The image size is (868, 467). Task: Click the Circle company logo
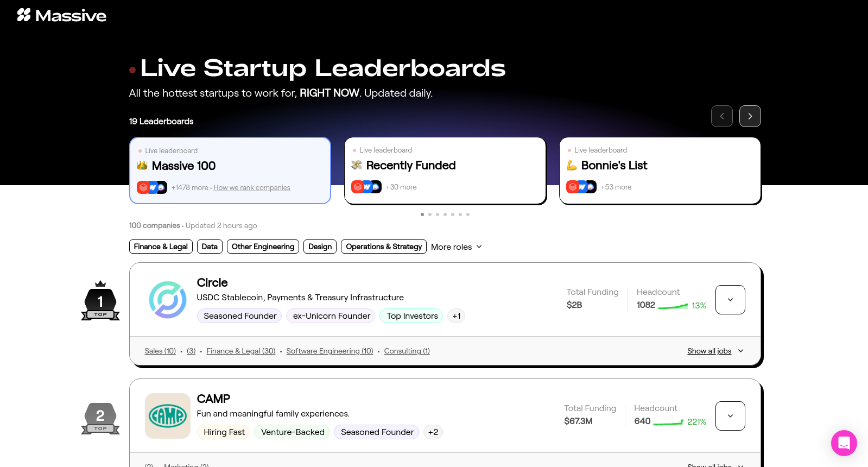pyautogui.click(x=168, y=300)
